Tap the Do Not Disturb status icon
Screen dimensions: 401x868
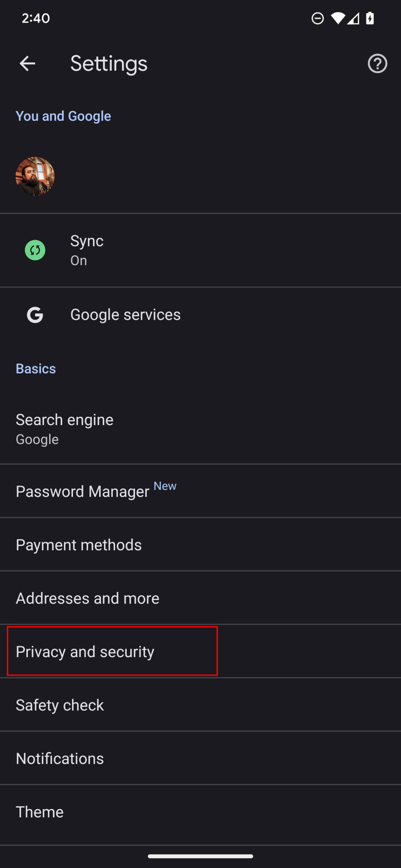[318, 19]
